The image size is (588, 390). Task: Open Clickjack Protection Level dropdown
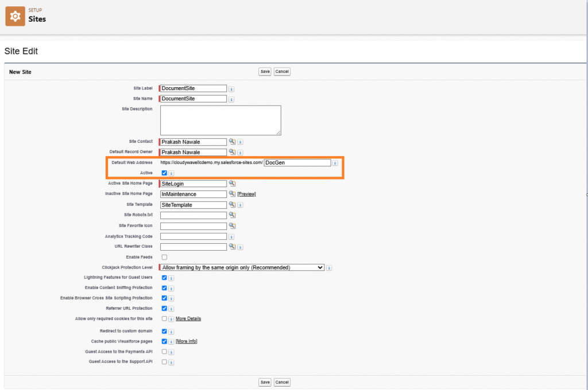pyautogui.click(x=242, y=267)
